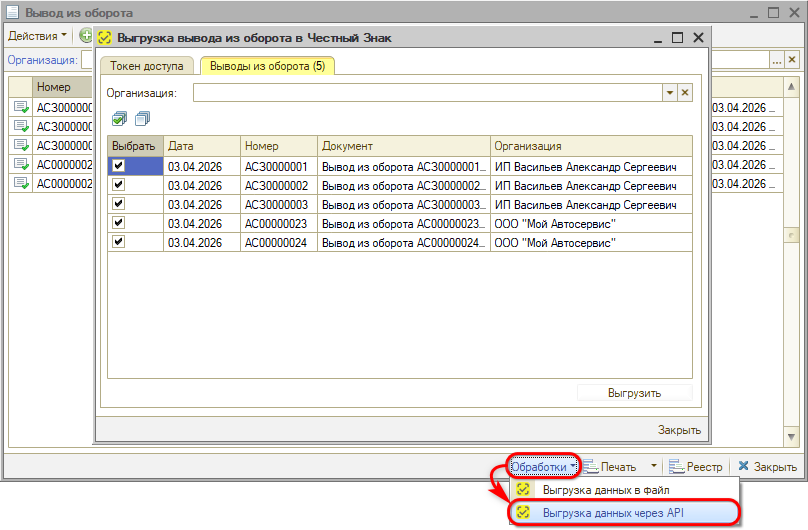Uncheck the checkbox for document АС00000024
The width and height of the screenshot is (808, 530).
pyautogui.click(x=118, y=242)
